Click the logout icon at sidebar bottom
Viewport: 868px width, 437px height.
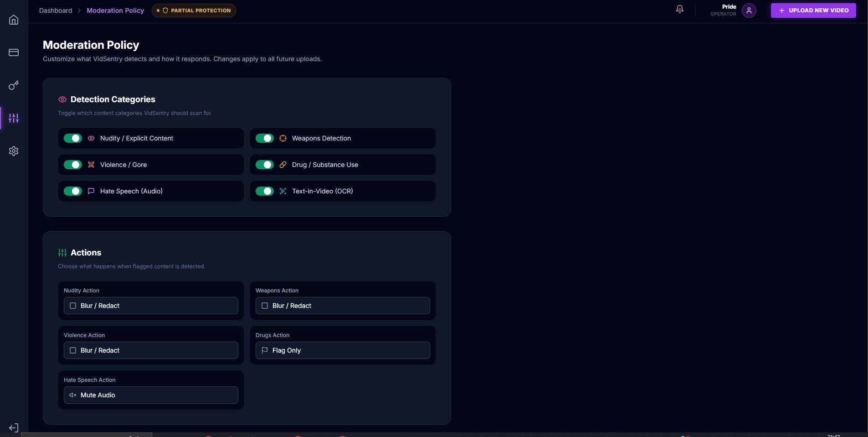click(x=14, y=428)
